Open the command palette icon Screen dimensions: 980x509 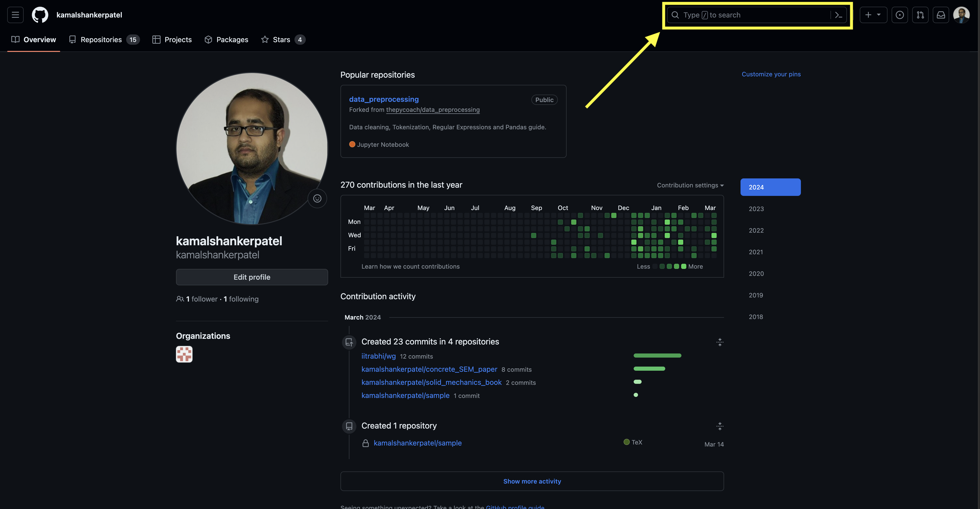point(838,15)
